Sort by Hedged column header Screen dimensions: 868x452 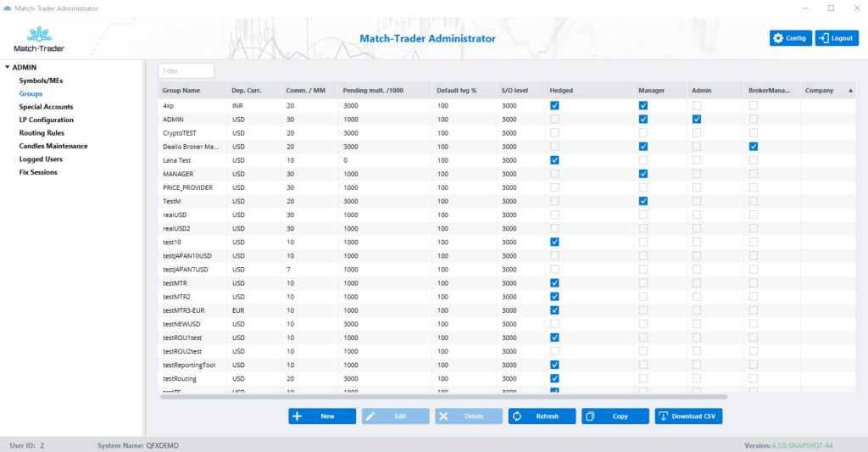click(589, 90)
